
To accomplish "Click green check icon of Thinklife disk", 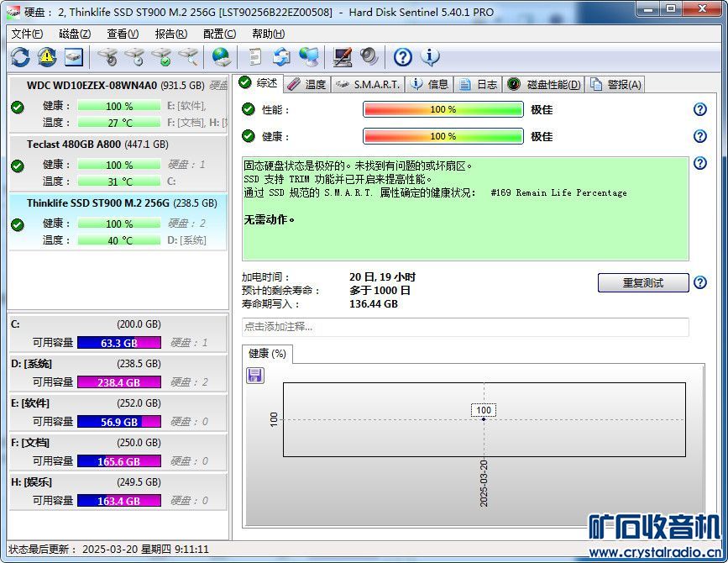I will [x=18, y=225].
